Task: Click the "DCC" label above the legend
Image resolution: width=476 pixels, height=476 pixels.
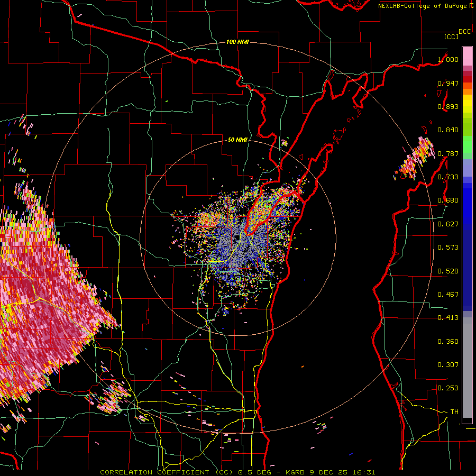Action: [x=464, y=32]
